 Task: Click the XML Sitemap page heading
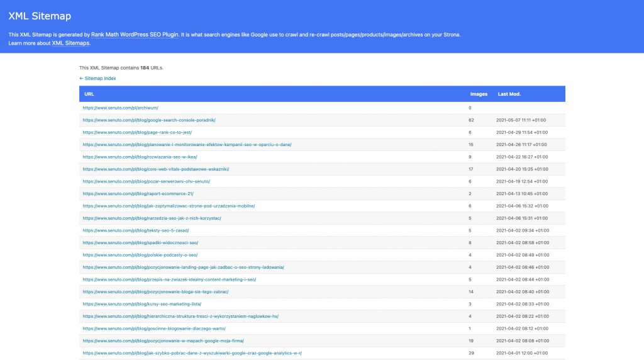point(40,16)
